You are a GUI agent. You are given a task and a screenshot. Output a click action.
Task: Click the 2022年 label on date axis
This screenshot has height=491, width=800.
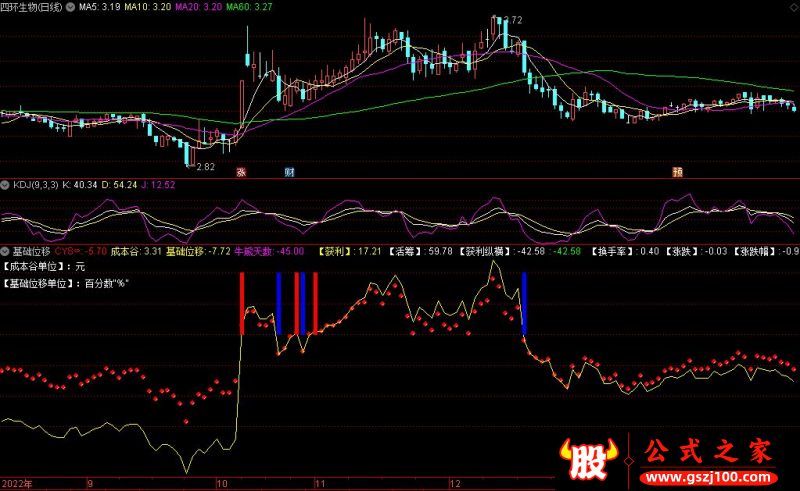pyautogui.click(x=17, y=483)
